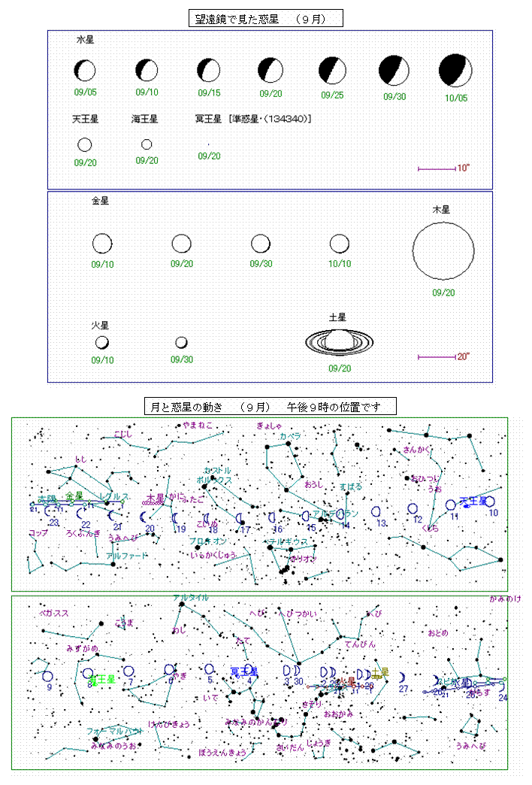The width and height of the screenshot is (532, 785).
Task: Select the Venus disk dated 10/10
Action: pyautogui.click(x=340, y=244)
